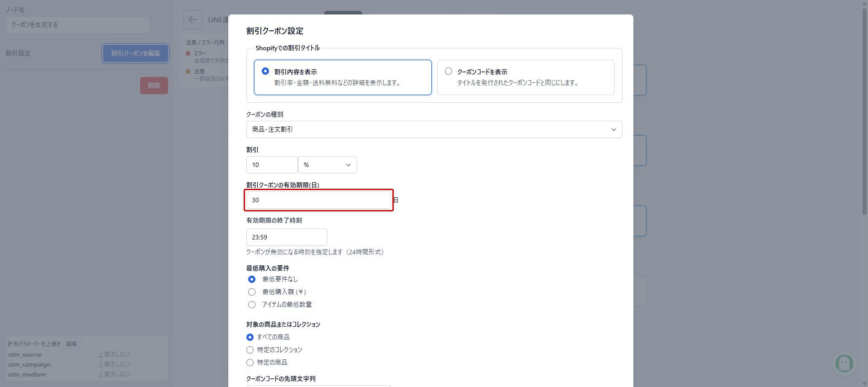Screen dimensions: 868x387
Task: Click 編集 next to 計測パラメーターを上書き
Action: click(x=71, y=344)
